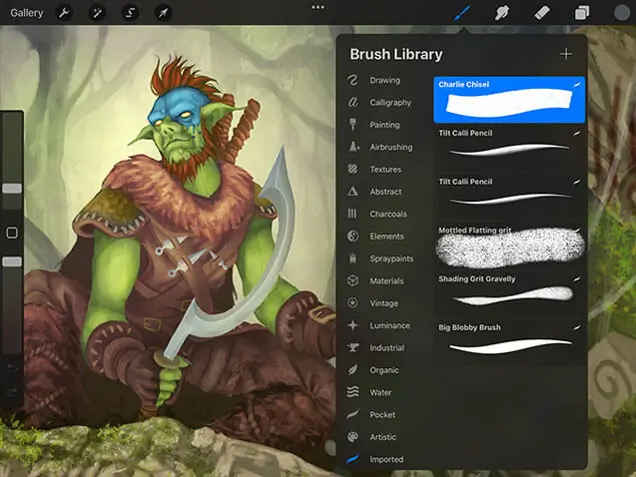The width and height of the screenshot is (636, 477).
Task: Click the Artistic palette icon
Action: tap(353, 437)
